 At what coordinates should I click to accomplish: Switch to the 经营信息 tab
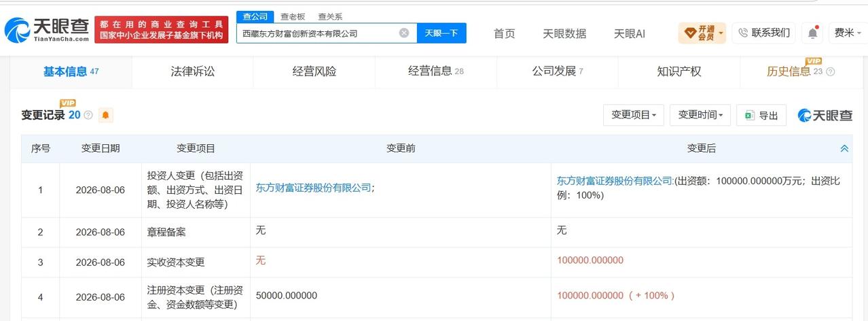coord(436,71)
